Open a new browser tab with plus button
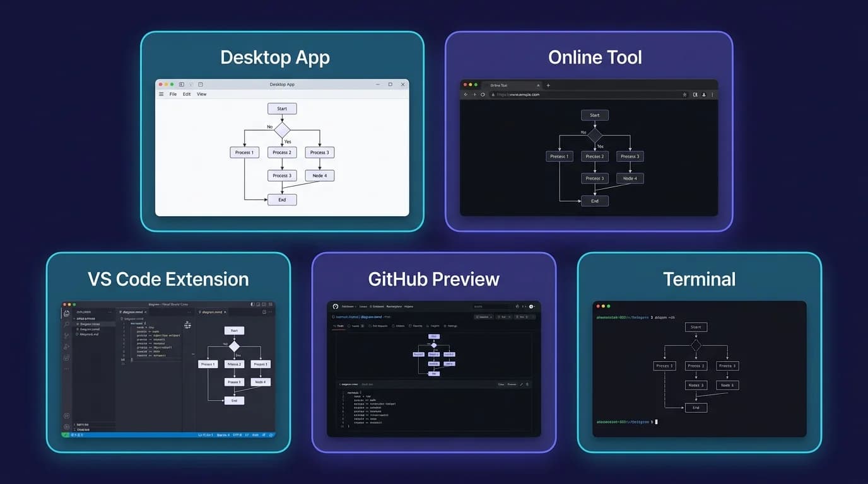This screenshot has width=868, height=484. [548, 85]
